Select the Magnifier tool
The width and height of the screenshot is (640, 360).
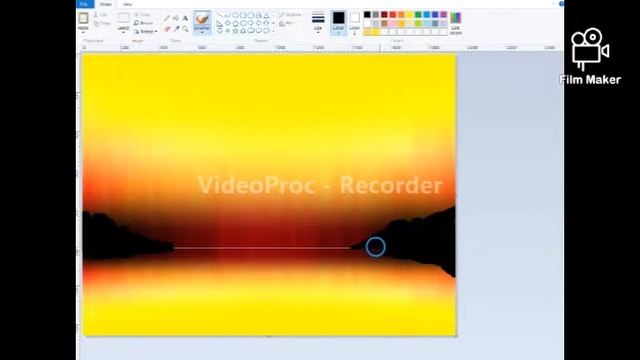(185, 29)
